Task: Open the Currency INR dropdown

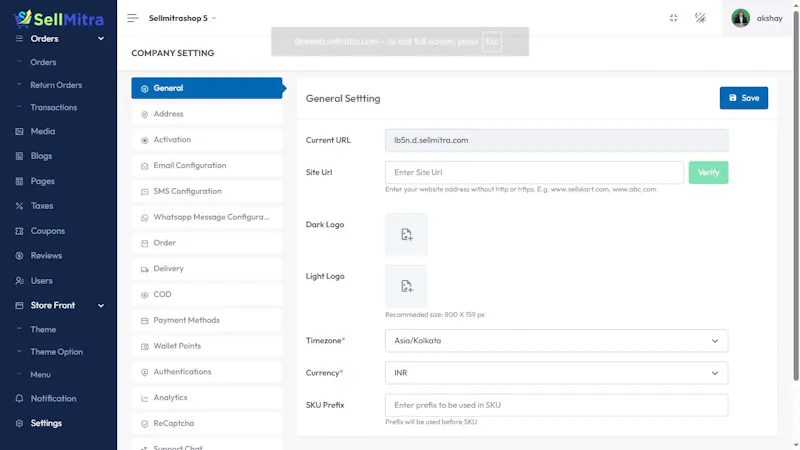Action: tap(556, 373)
